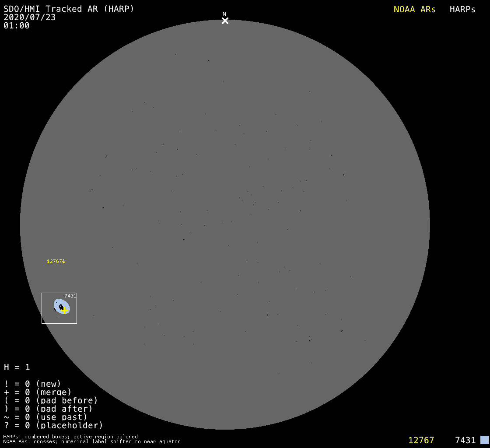
Task: Click the SDO/HMI Tracked AR title text
Action: click(x=69, y=9)
